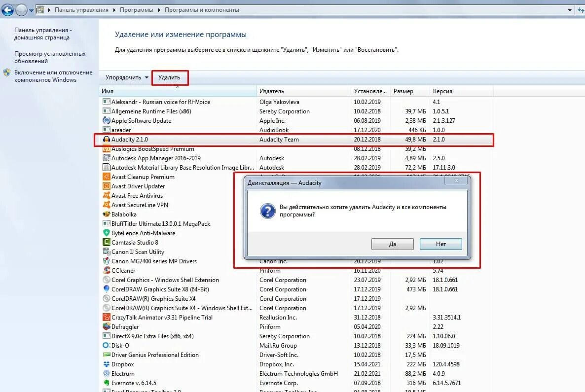Click the Evernote elephant icon
585x392 pixels.
pos(107,383)
